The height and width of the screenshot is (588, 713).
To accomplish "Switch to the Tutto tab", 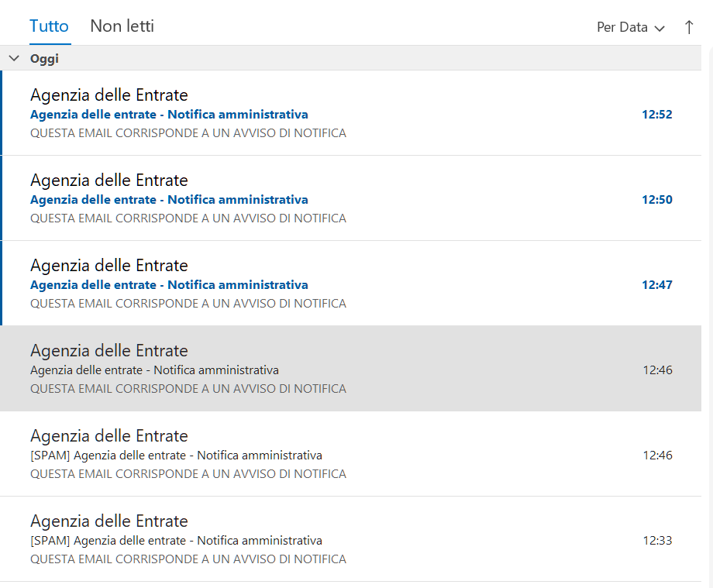I will (x=50, y=26).
